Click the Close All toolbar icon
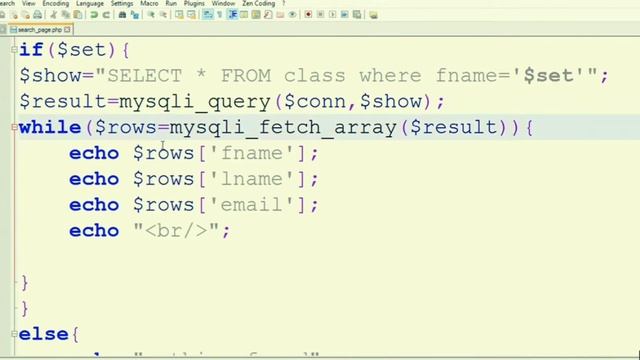The height and width of the screenshot is (360, 640). tap(26, 15)
